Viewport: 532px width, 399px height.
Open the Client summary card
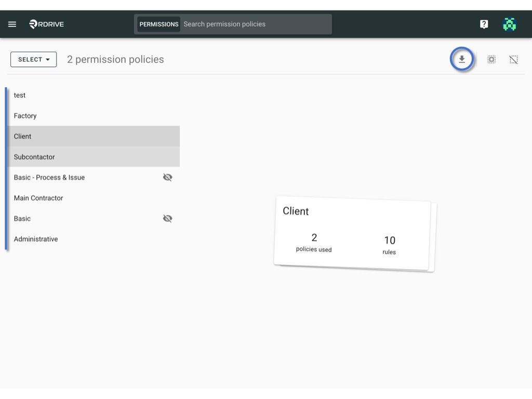353,233
